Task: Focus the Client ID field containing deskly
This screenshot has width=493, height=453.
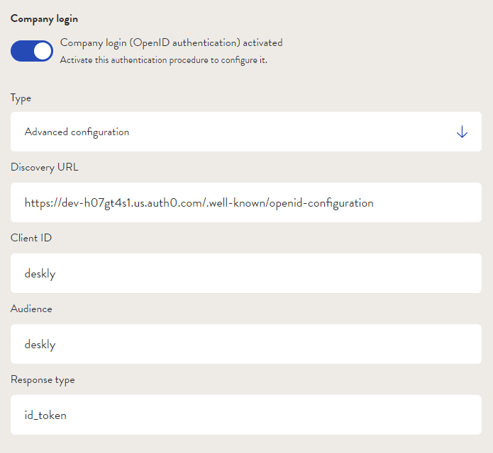Action: coord(246,273)
